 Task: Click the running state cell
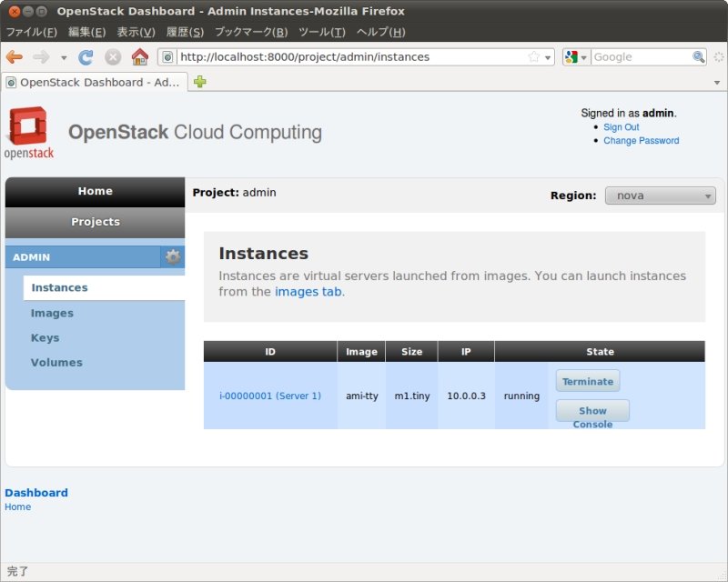click(x=521, y=396)
